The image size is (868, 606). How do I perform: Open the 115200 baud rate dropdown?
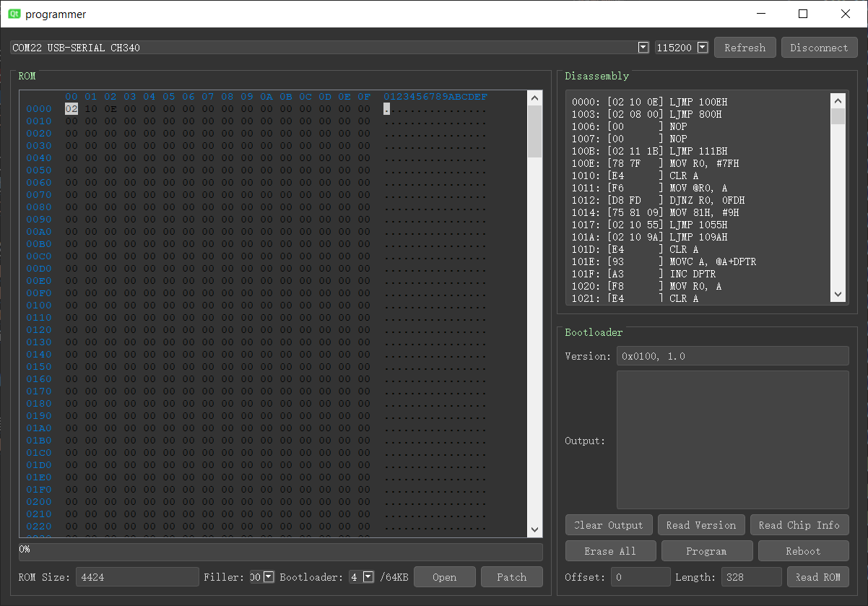pyautogui.click(x=702, y=48)
